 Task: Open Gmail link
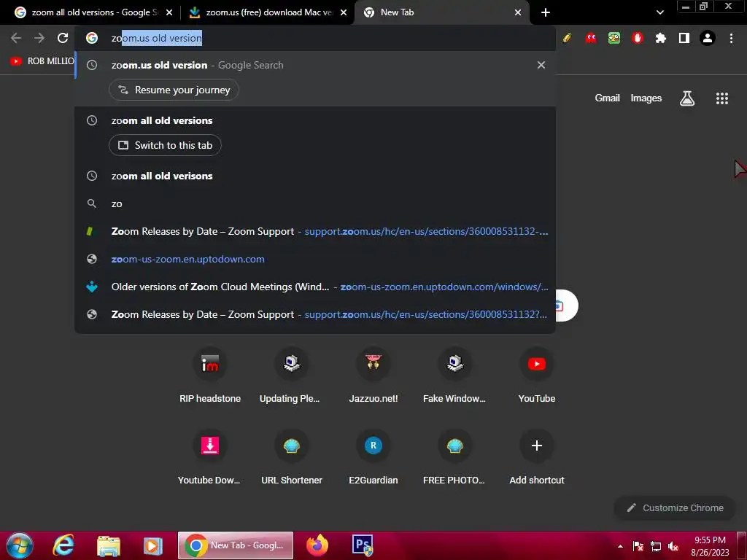click(x=607, y=98)
